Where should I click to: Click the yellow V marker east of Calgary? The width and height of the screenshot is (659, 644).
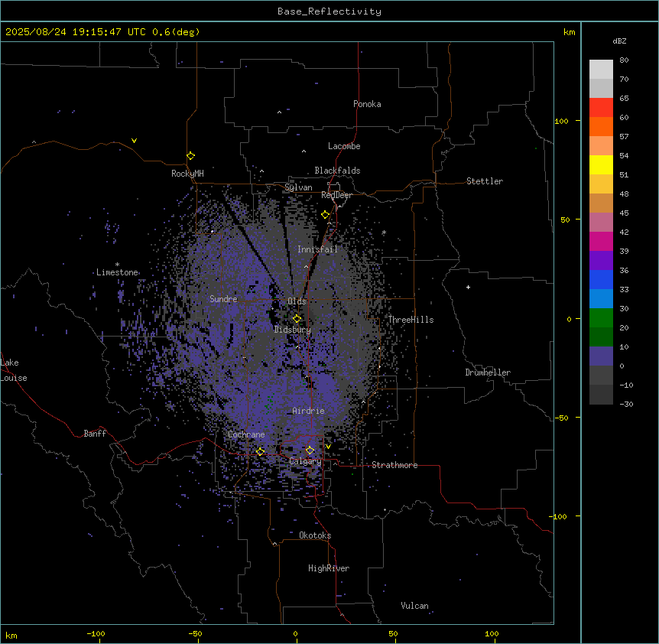pyautogui.click(x=328, y=447)
